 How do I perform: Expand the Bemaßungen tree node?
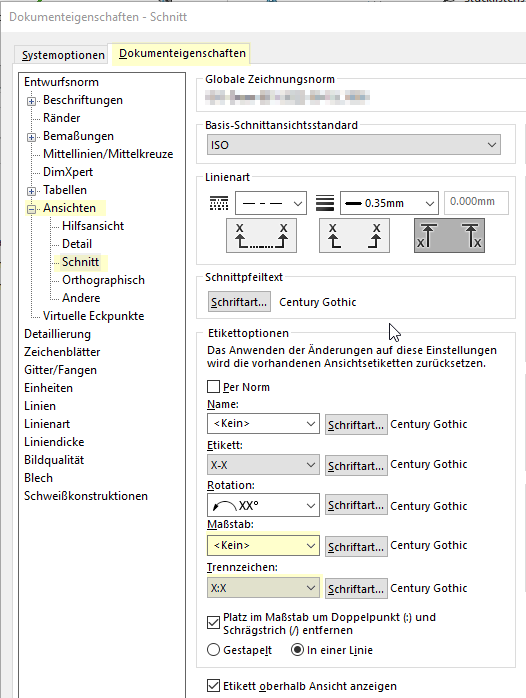(x=31, y=137)
